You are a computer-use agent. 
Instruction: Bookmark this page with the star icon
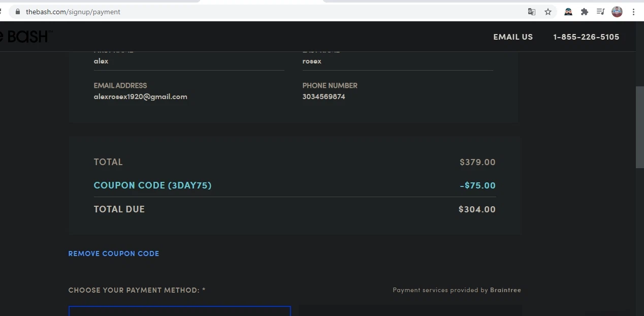pyautogui.click(x=548, y=12)
